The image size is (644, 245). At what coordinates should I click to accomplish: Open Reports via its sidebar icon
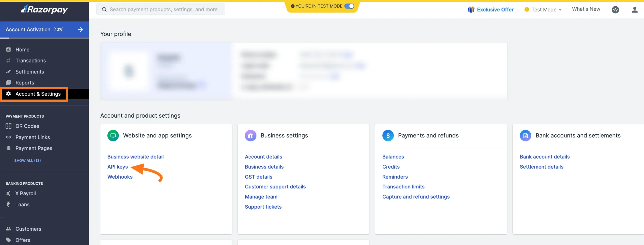click(8, 82)
